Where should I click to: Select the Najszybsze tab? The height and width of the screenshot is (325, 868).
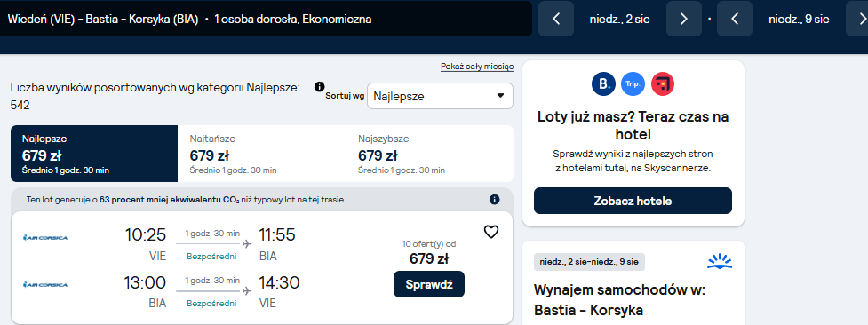430,154
